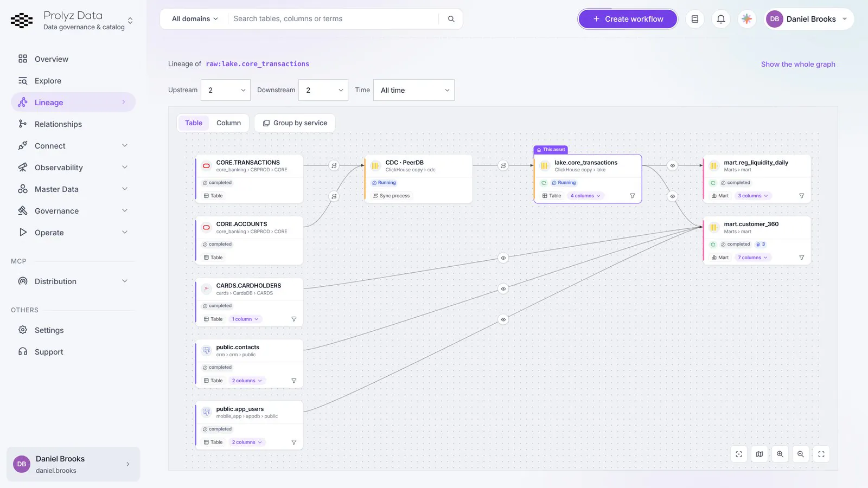This screenshot has width=868, height=488.
Task: Open the All domains dropdown
Action: pyautogui.click(x=195, y=19)
